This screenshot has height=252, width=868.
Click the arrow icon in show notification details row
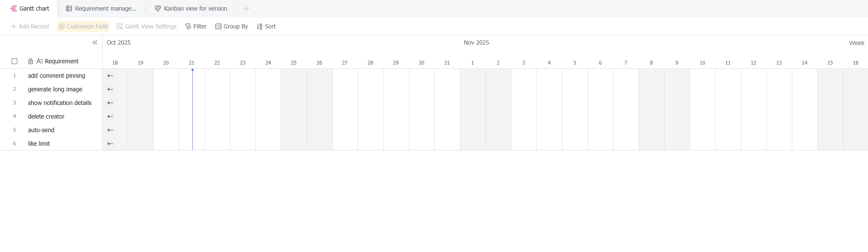pyautogui.click(x=110, y=103)
